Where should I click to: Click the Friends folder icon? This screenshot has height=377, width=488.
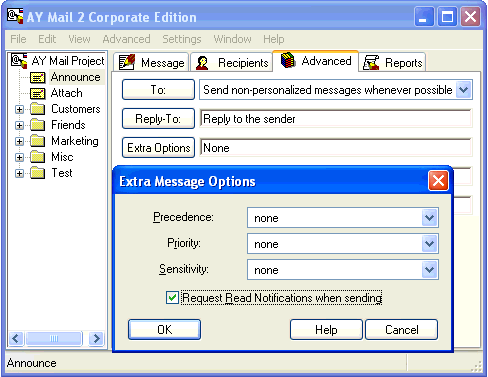[x=38, y=125]
